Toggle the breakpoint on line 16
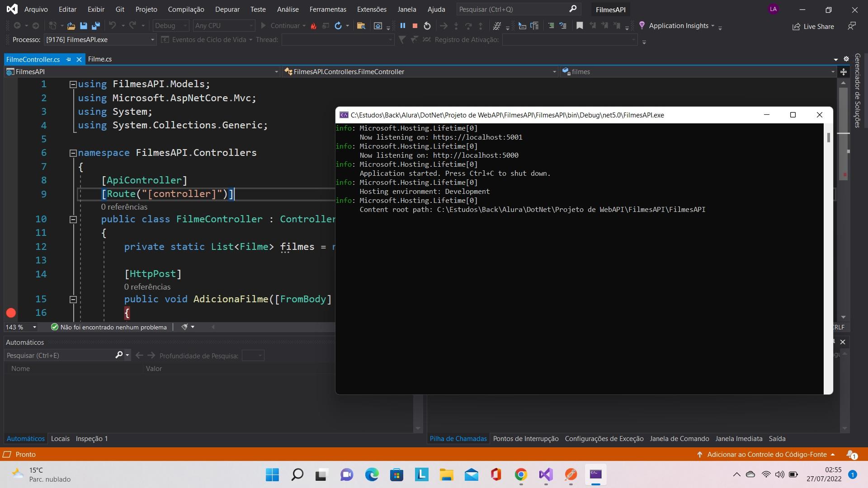The image size is (868, 488). 11,313
